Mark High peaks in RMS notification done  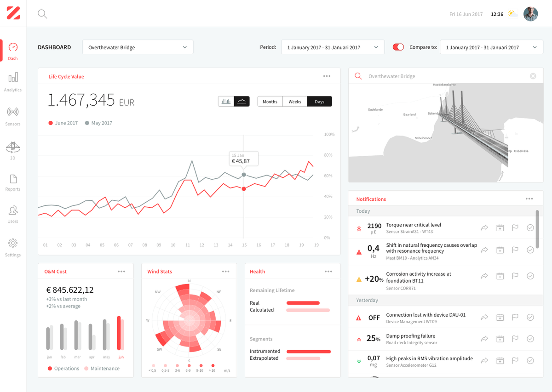(530, 361)
